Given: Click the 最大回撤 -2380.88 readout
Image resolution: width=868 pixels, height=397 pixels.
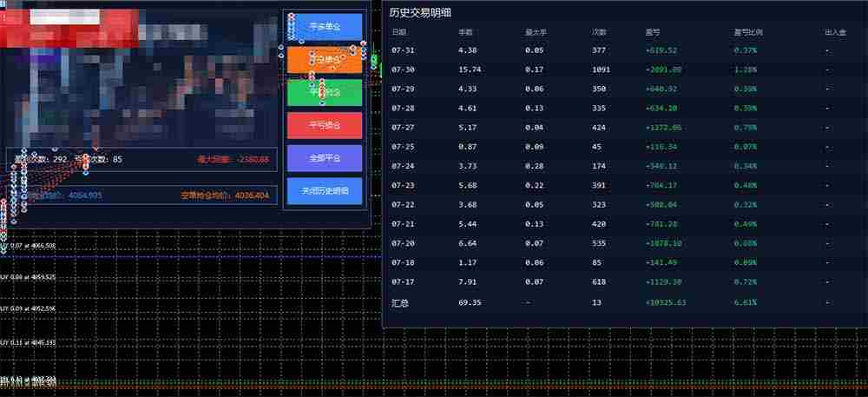Looking at the screenshot, I should point(233,160).
